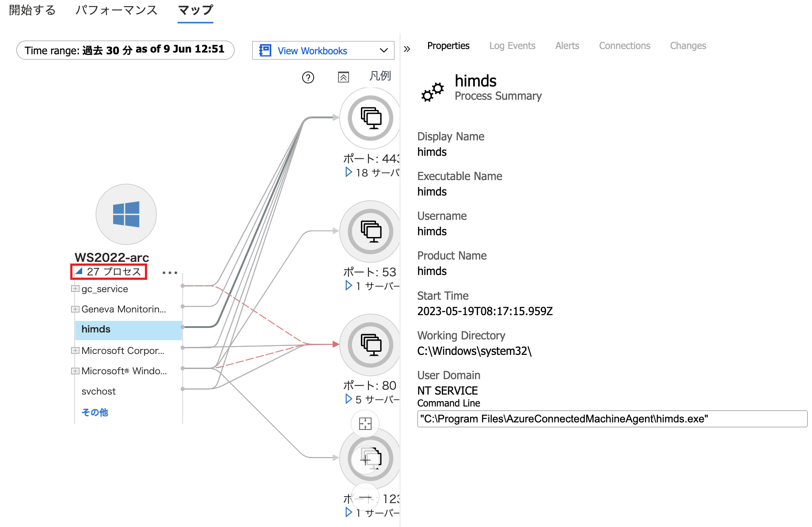Open the Alerts tab
812x527 pixels.
[x=567, y=45]
